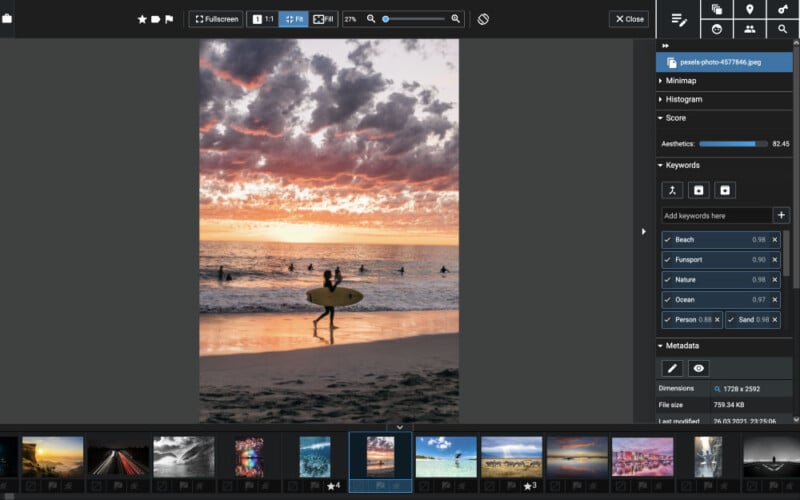Apply color label with tag icon
This screenshot has height=500, width=800.
(156, 19)
